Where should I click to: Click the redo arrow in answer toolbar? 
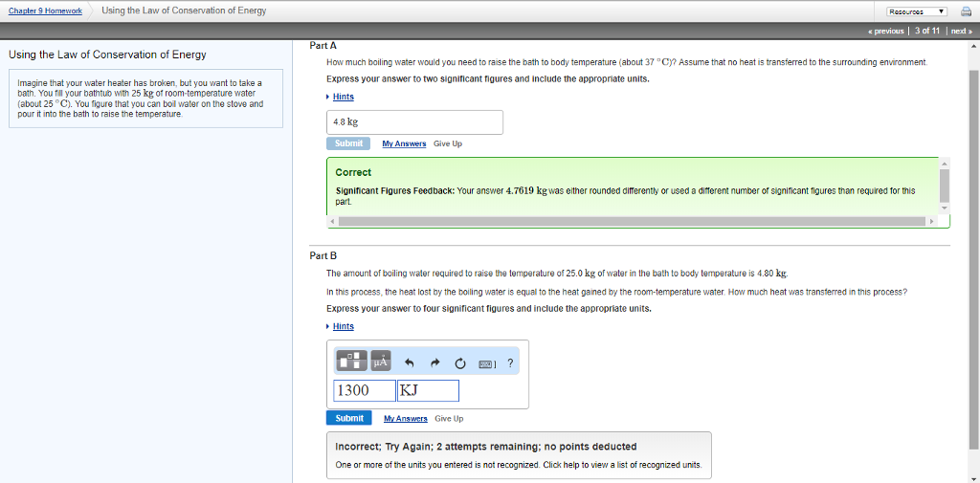click(x=434, y=362)
